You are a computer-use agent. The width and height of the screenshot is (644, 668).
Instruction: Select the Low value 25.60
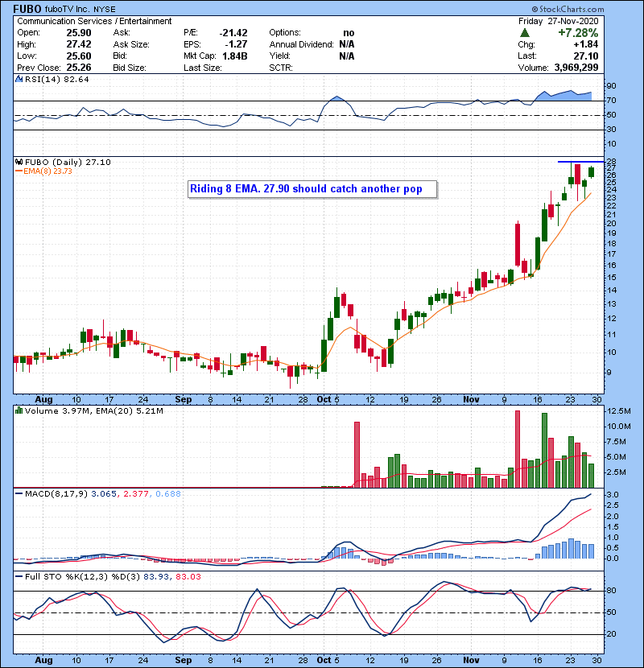click(79, 56)
